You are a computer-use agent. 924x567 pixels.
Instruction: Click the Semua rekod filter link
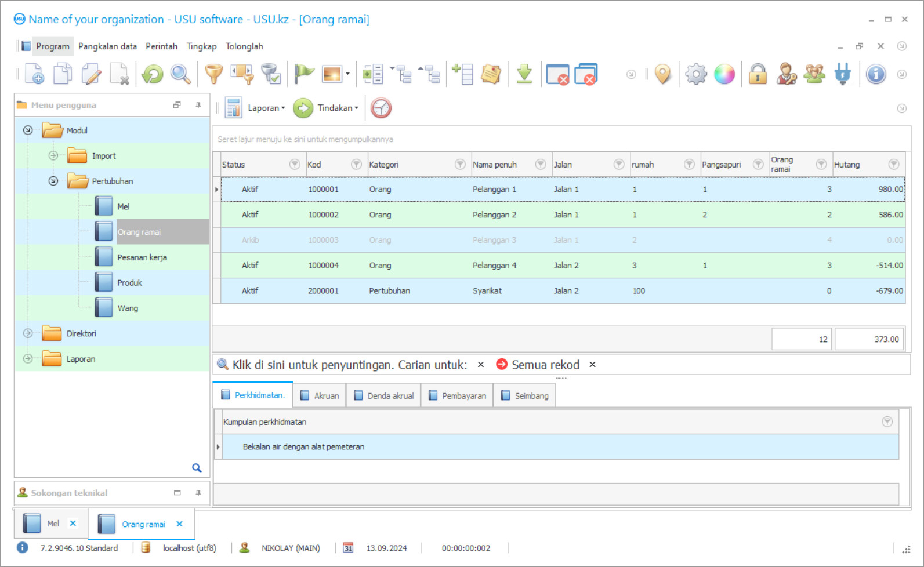pos(545,365)
